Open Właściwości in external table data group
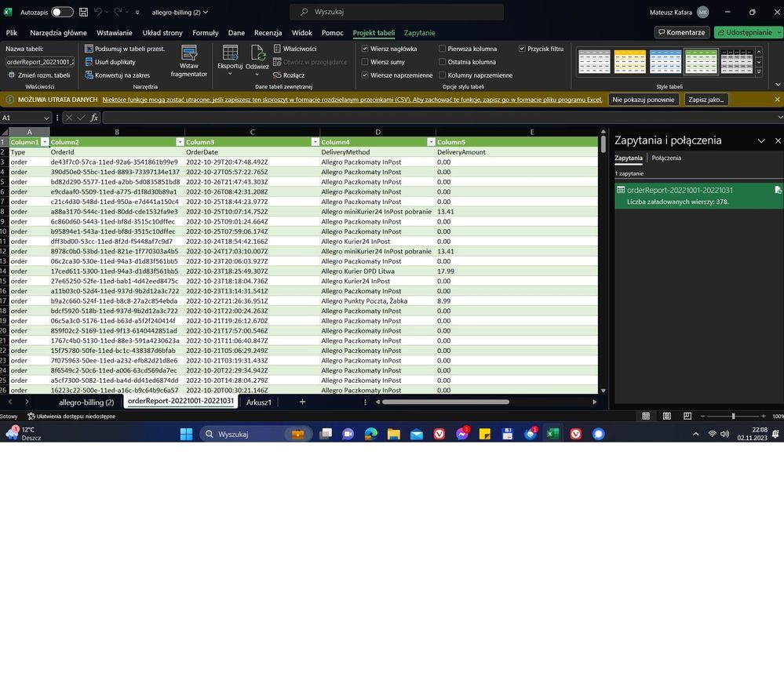Image resolution: width=784 pixels, height=688 pixels. [295, 49]
